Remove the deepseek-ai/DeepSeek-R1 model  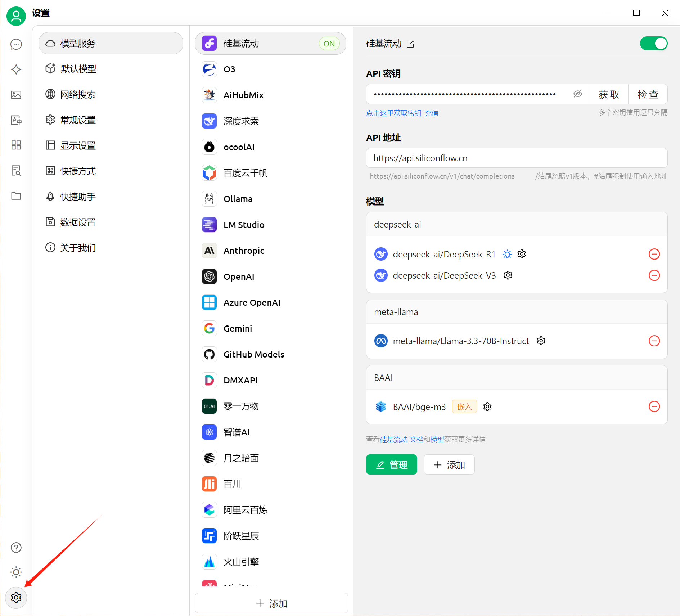coord(654,254)
